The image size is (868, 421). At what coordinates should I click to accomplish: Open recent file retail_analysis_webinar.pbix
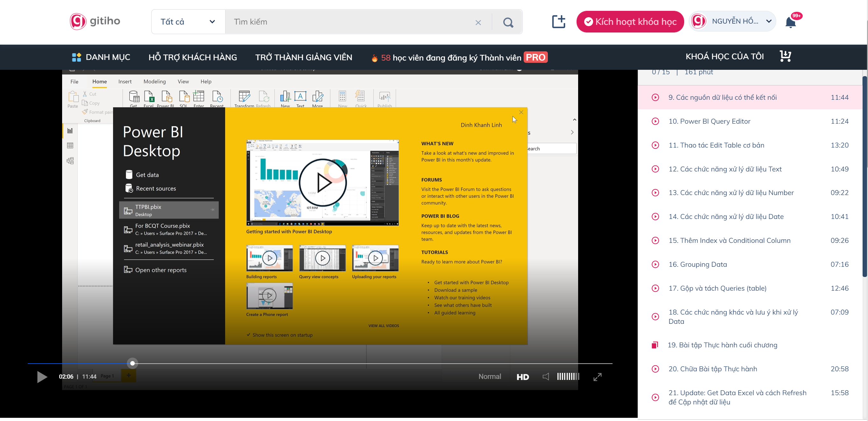169,248
